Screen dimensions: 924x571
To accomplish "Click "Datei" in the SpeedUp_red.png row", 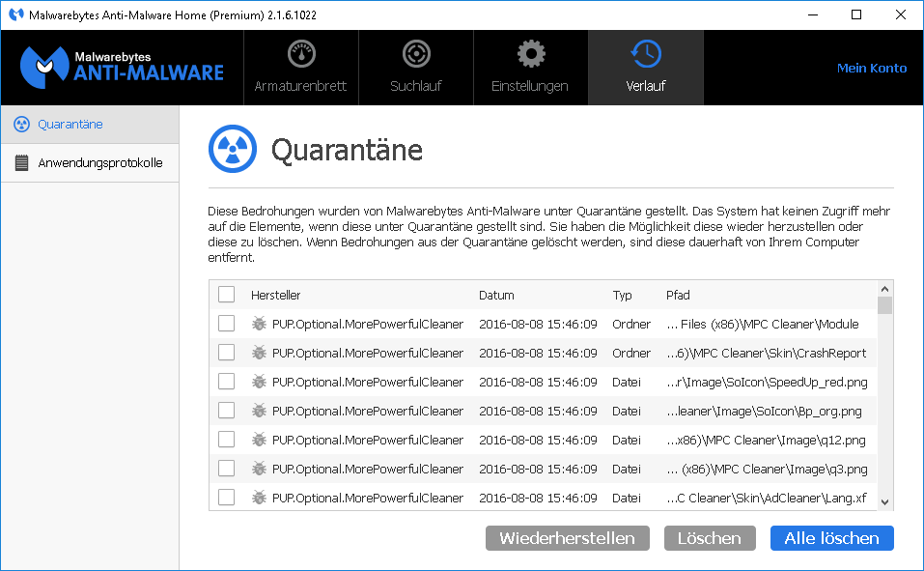I will (x=627, y=382).
